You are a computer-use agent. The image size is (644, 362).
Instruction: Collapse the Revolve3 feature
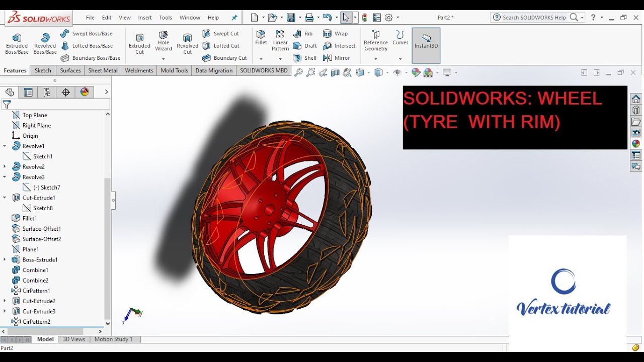click(x=5, y=177)
